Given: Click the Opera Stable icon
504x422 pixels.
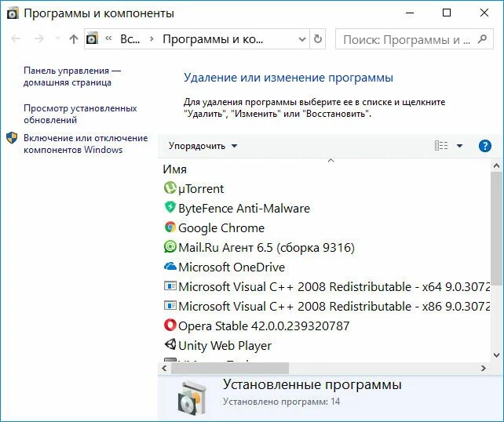Looking at the screenshot, I should 170,326.
